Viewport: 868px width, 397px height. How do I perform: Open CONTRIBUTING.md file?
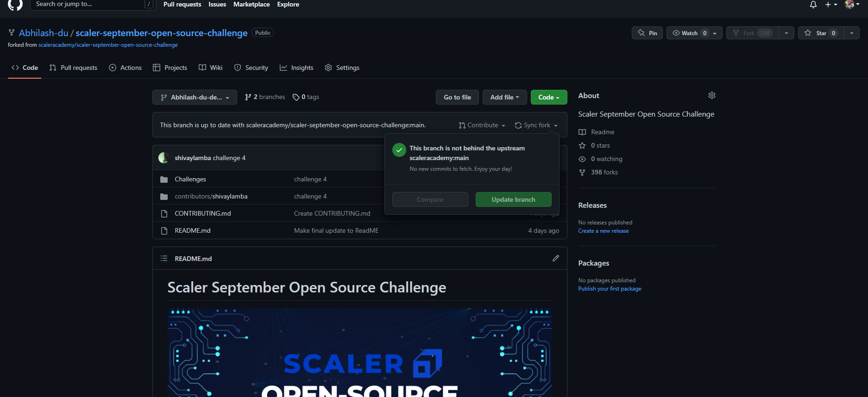[203, 213]
